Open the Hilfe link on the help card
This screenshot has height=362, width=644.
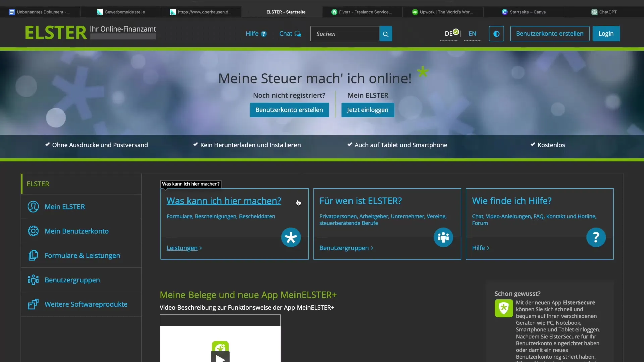[x=481, y=248]
